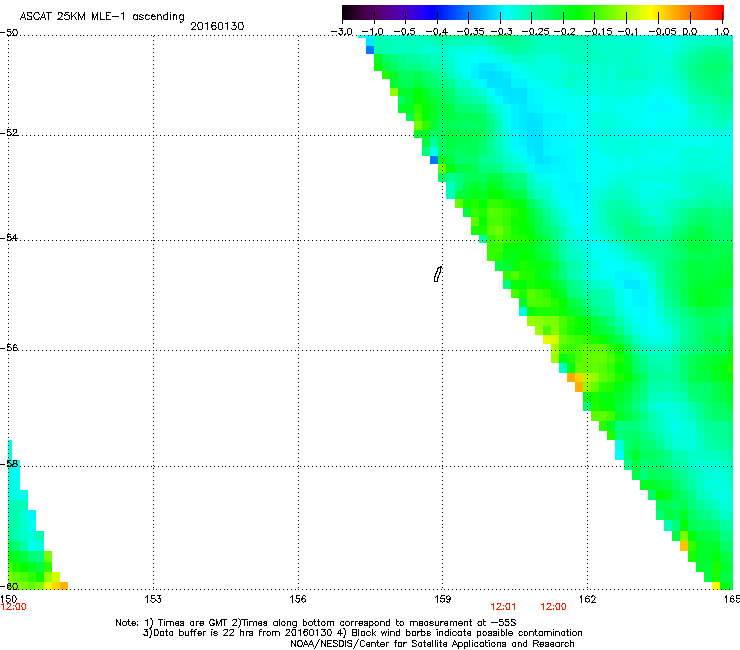Click the 156 longitude axis label
Screen dimensions: 740x650
298,599
